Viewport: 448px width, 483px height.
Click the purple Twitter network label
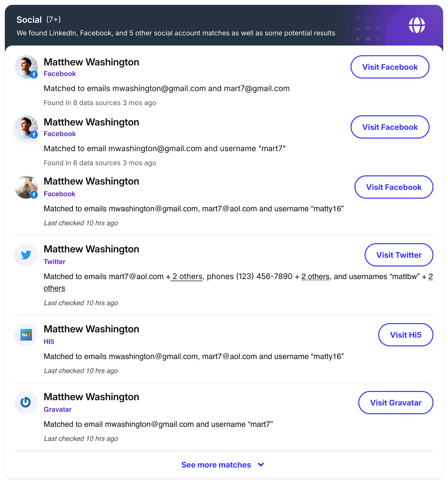click(55, 262)
